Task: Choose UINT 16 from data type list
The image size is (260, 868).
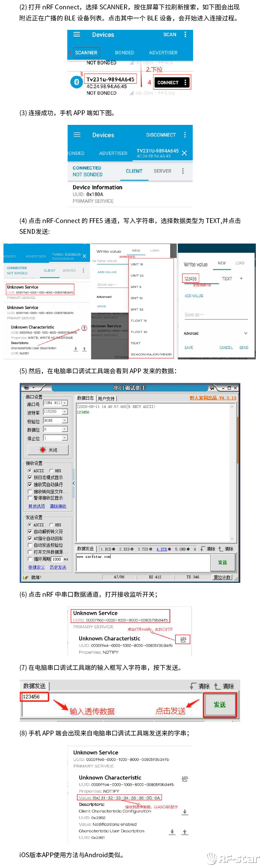Action: coord(137,264)
